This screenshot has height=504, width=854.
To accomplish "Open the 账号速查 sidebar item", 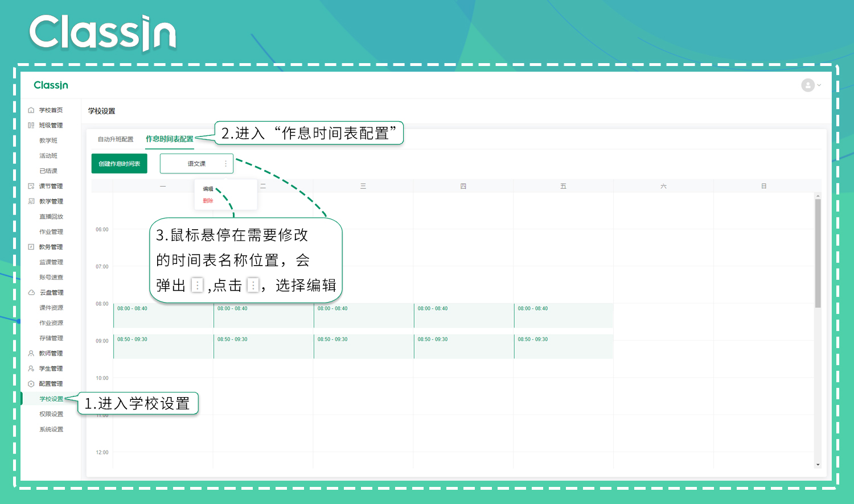I will click(51, 278).
